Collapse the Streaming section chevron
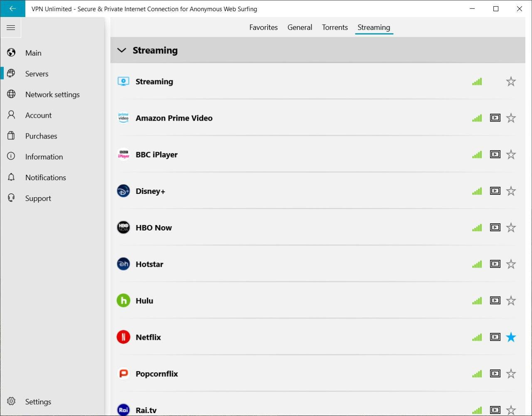Screen dimensions: 532x416 point(122,50)
